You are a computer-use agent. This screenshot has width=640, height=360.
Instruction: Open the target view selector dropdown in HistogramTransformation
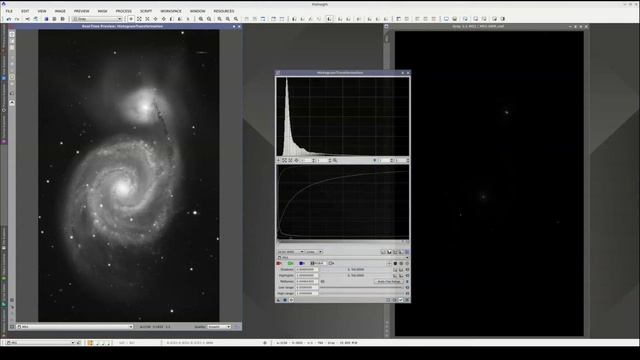tap(343, 258)
